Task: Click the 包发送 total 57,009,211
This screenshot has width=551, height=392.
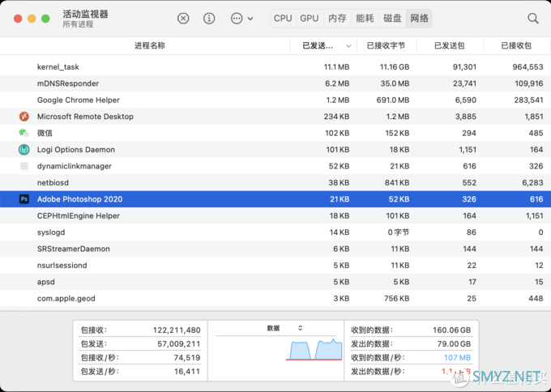Action: tap(179, 343)
